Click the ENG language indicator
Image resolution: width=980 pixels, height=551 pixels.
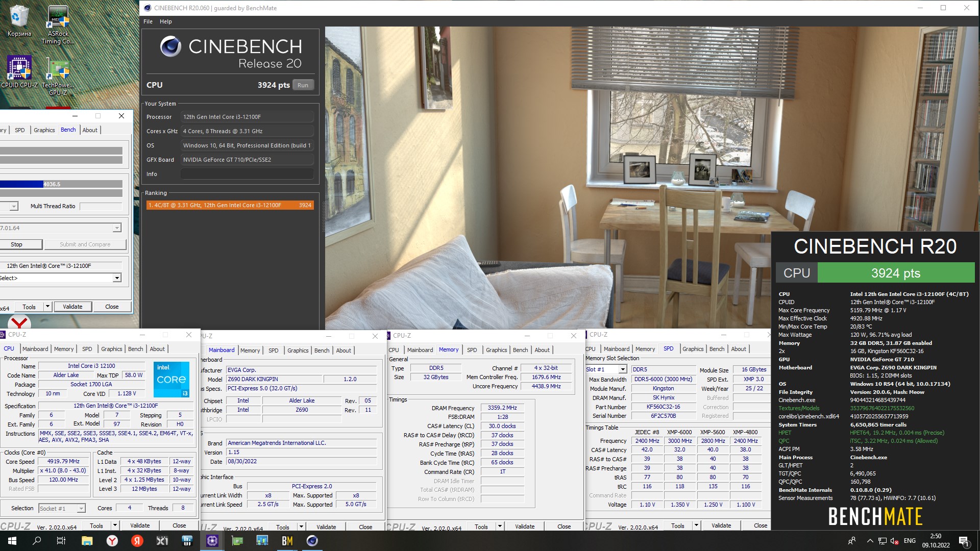(910, 541)
